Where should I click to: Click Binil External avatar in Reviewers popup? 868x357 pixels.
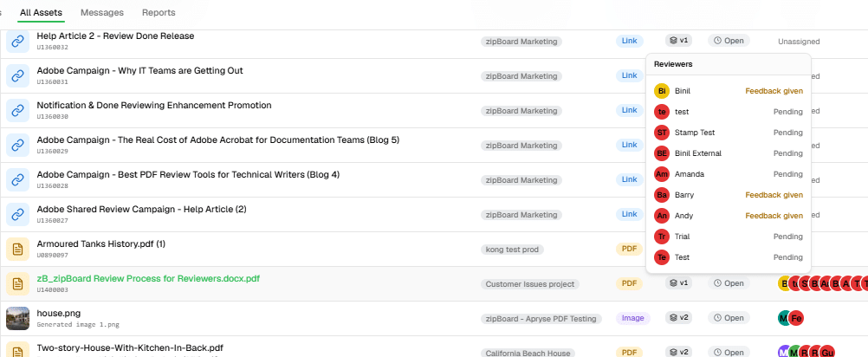tap(662, 153)
